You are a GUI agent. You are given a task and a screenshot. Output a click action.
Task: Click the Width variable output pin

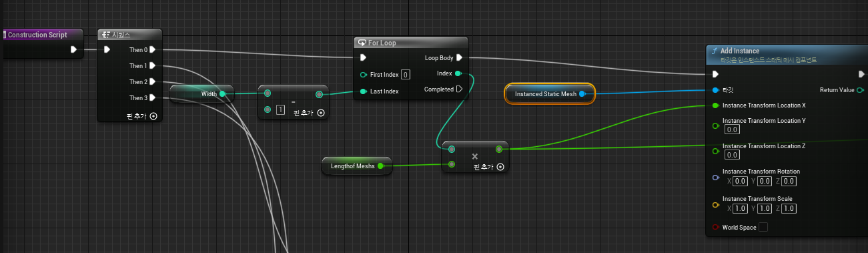(x=222, y=94)
